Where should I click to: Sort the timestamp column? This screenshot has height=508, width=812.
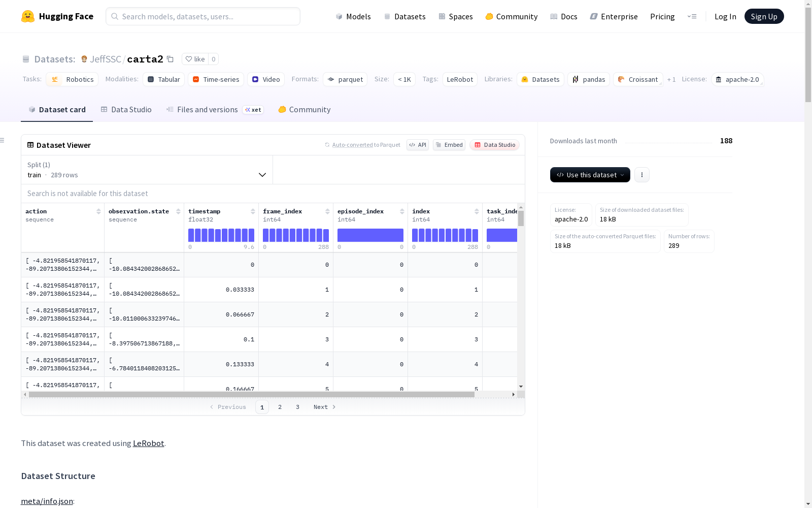click(x=253, y=211)
